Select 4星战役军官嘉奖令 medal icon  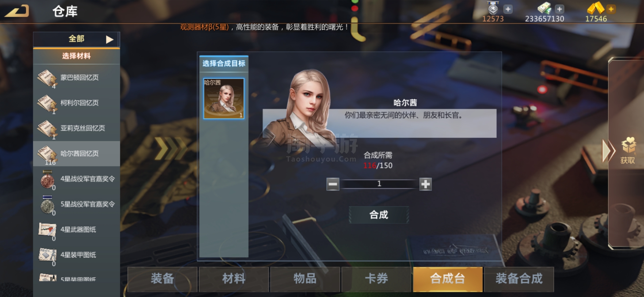47,179
